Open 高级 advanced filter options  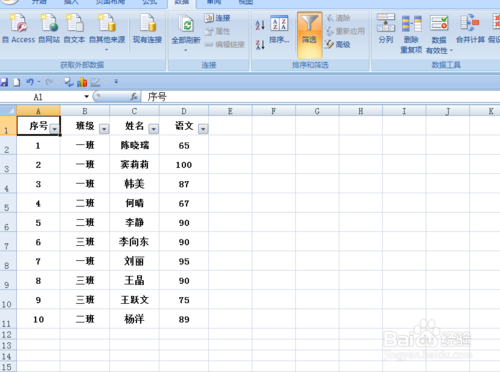coord(338,44)
